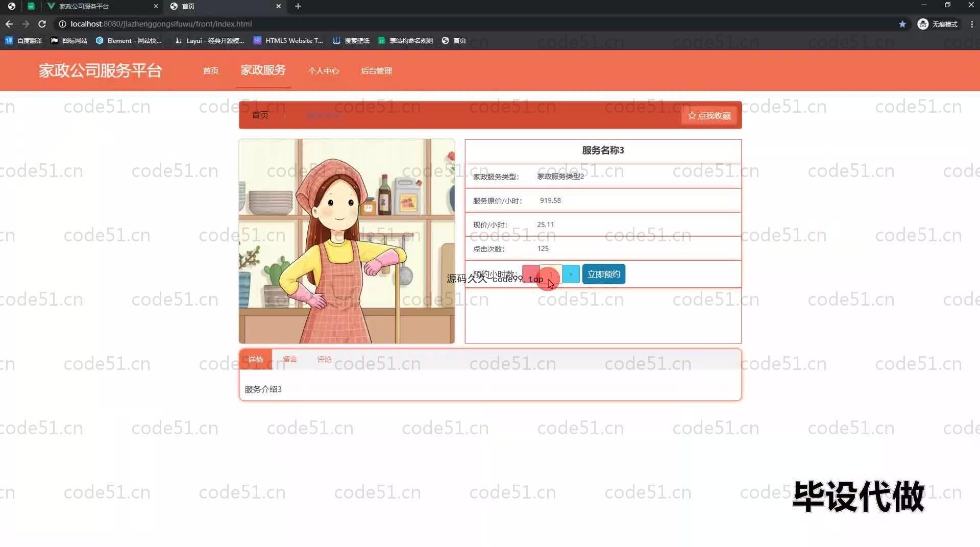This screenshot has height=547, width=980.
Task: Bookmark the page with the star icon
Action: tap(902, 24)
